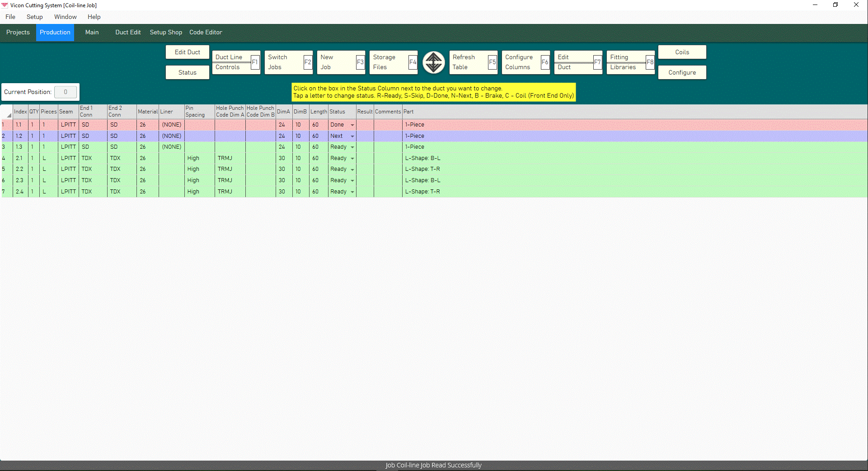868x471 pixels.
Task: Click the Current Position input field
Action: point(66,92)
